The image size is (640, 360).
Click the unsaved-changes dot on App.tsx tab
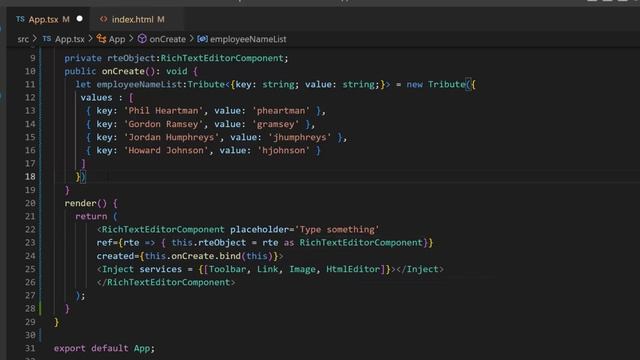point(80,19)
